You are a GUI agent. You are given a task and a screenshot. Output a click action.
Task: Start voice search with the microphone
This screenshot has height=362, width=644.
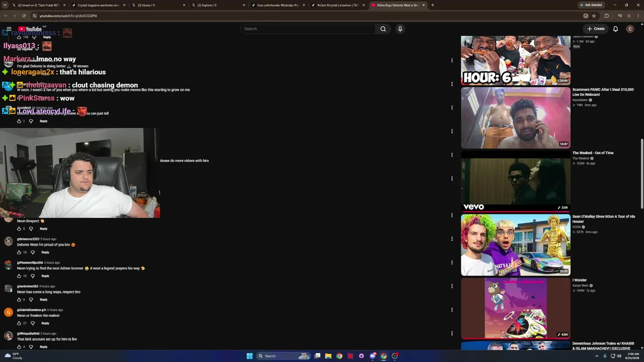(x=400, y=29)
